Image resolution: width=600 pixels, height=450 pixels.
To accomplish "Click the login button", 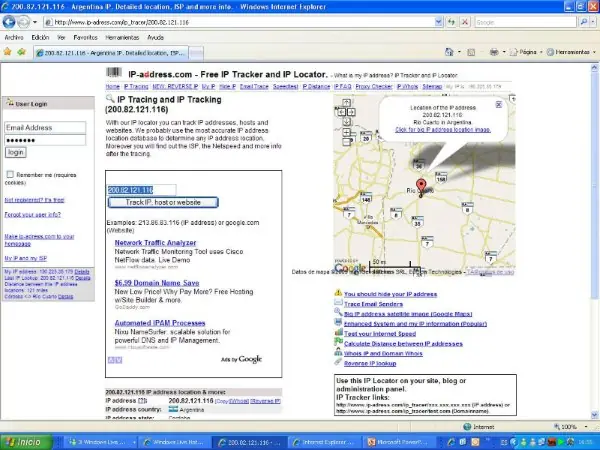I will coord(16,152).
